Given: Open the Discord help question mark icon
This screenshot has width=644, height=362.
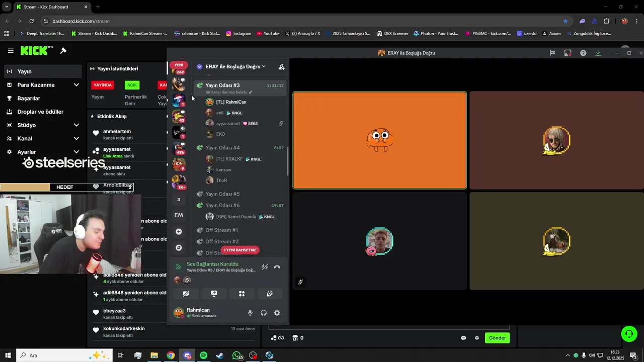Looking at the screenshot, I should (x=583, y=53).
